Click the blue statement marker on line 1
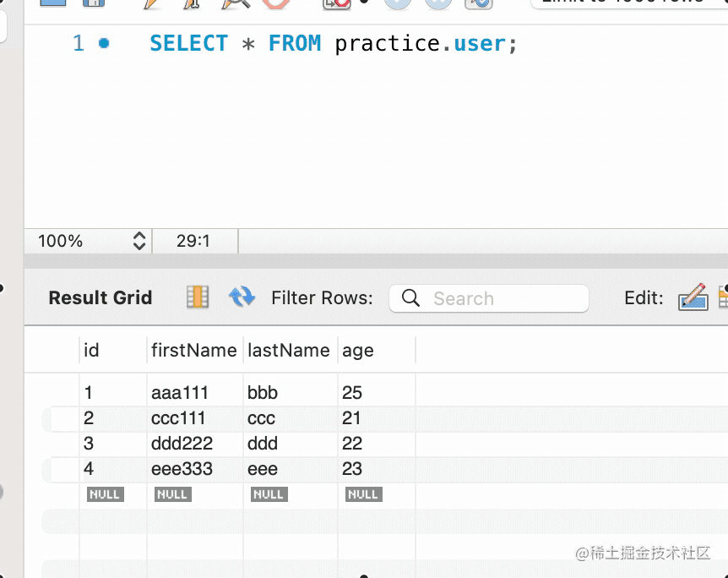The height and width of the screenshot is (578, 728). [x=104, y=43]
